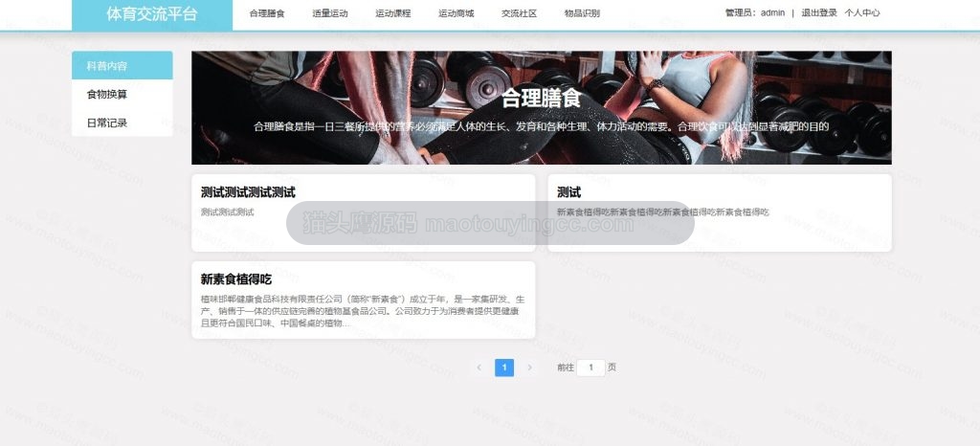Open the 日常记录 sidebar tab
Screen dimensions: 980x446
[122, 123]
